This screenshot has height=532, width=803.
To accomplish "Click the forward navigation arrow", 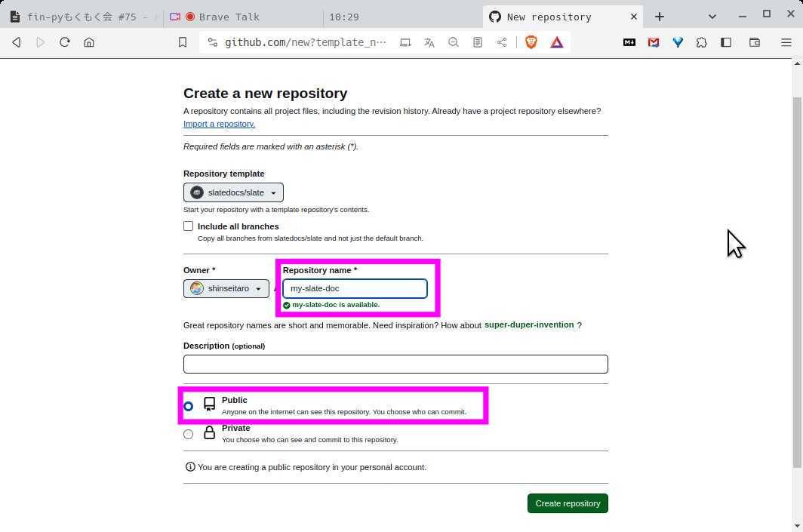I will pos(41,42).
